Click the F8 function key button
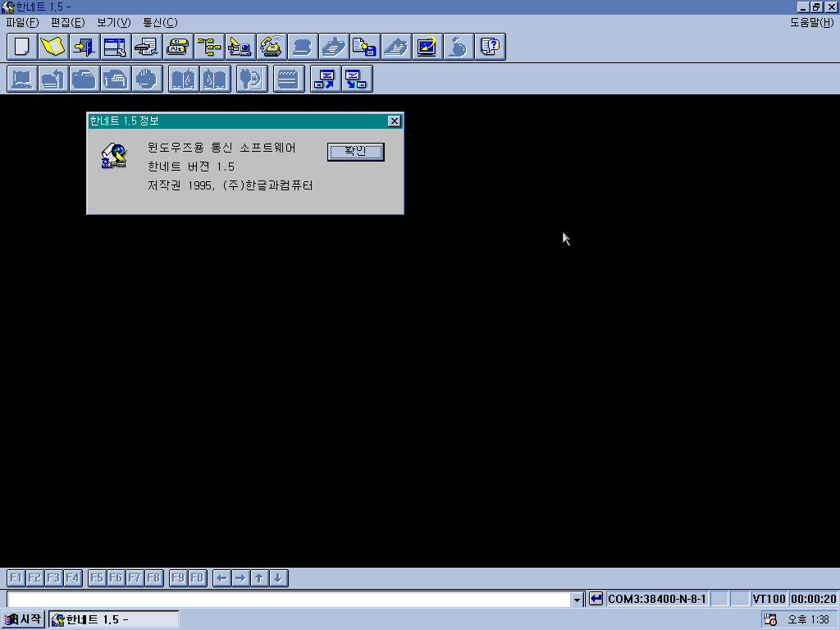 [x=153, y=578]
